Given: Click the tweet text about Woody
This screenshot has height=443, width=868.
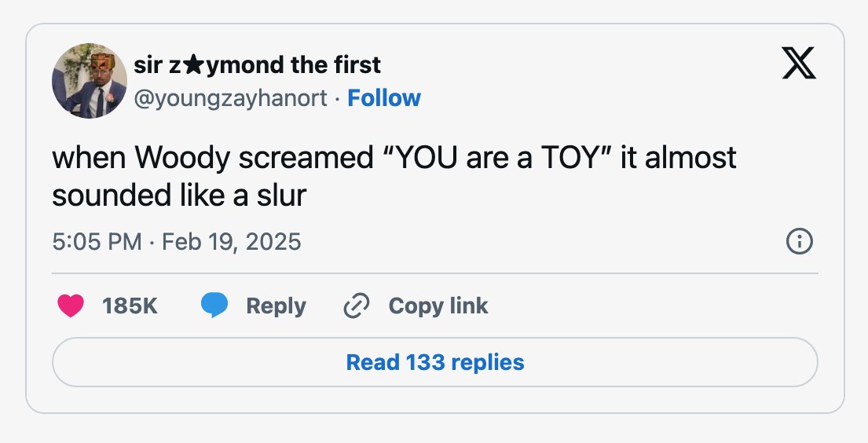Looking at the screenshot, I should coord(394,177).
